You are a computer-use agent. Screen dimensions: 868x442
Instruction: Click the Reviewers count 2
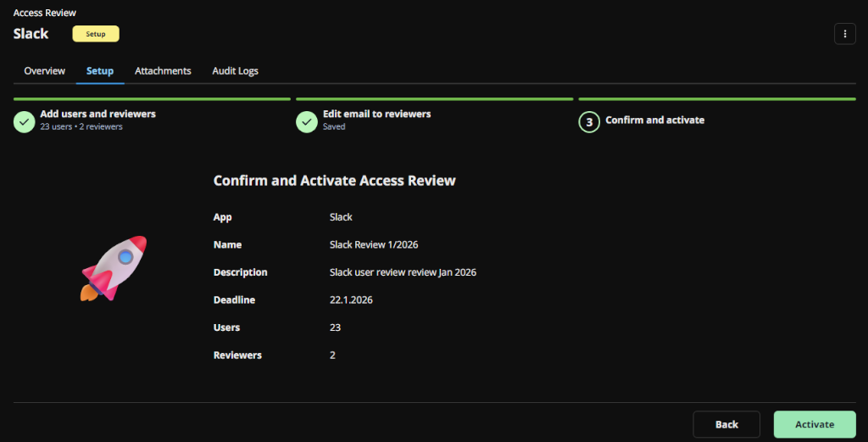coord(332,355)
